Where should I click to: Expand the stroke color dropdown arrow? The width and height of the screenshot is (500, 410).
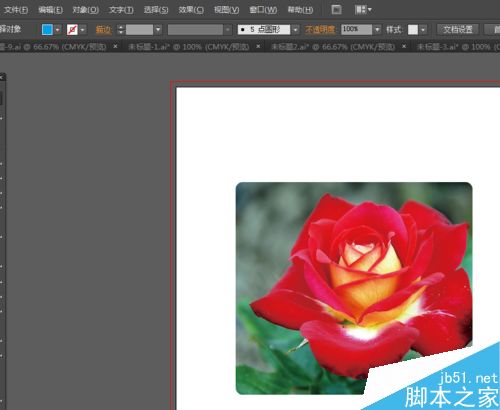(x=82, y=30)
